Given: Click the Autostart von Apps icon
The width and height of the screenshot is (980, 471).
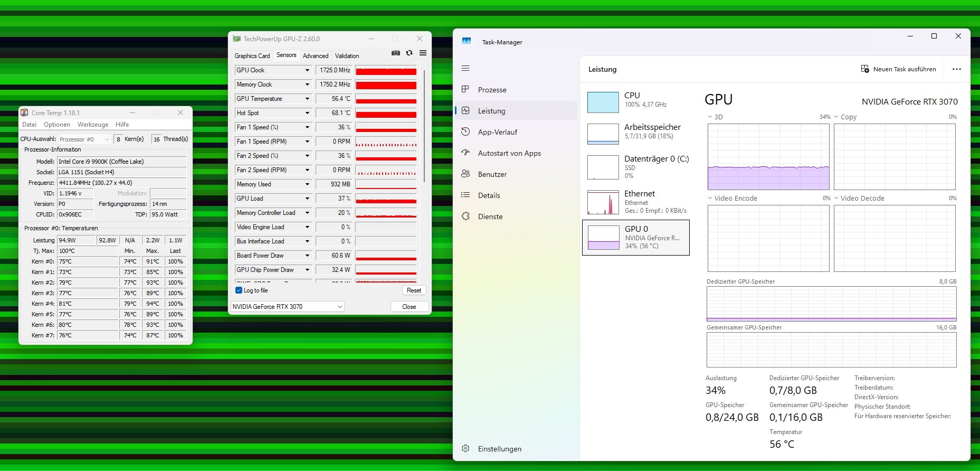Looking at the screenshot, I should point(465,153).
